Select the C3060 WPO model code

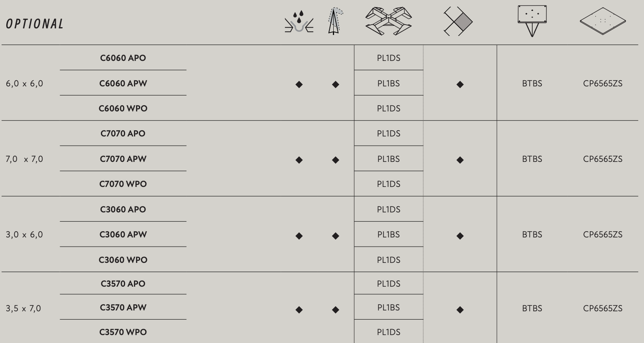(123, 260)
